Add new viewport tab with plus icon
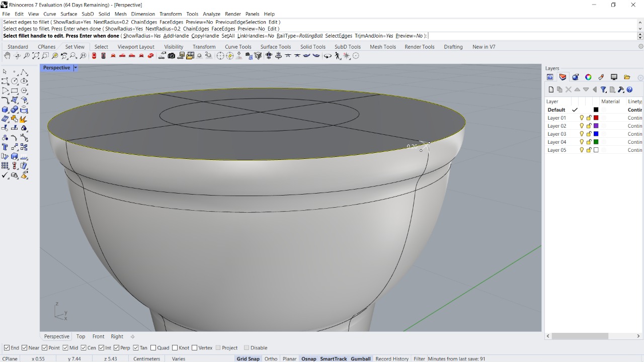Viewport: 644px width, 362px height. pyautogui.click(x=132, y=336)
